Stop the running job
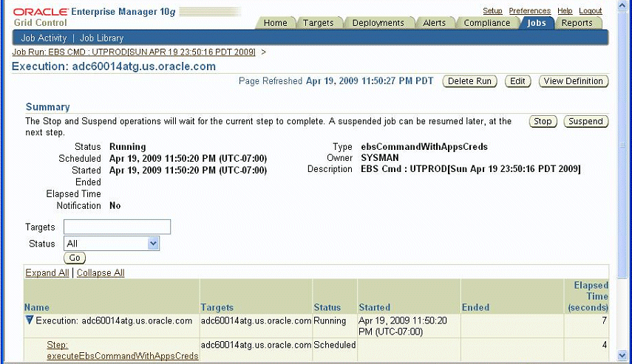 click(x=543, y=121)
